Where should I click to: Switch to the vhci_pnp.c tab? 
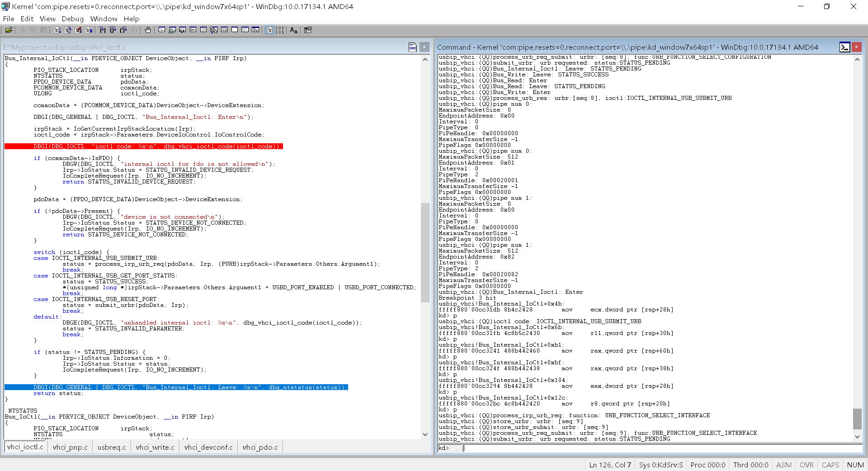70,447
